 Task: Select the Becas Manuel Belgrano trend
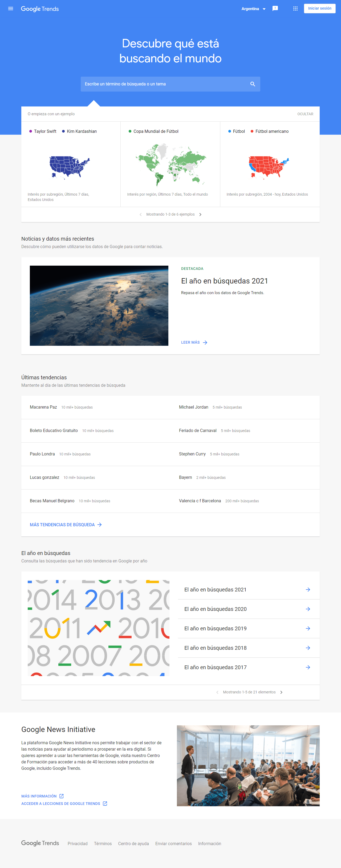point(52,501)
